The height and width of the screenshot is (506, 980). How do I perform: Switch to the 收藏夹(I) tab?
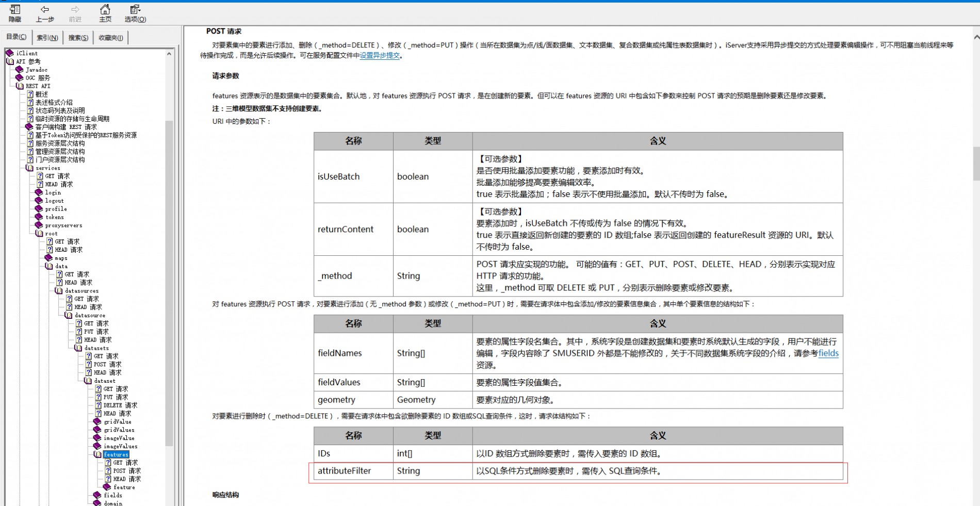(111, 38)
